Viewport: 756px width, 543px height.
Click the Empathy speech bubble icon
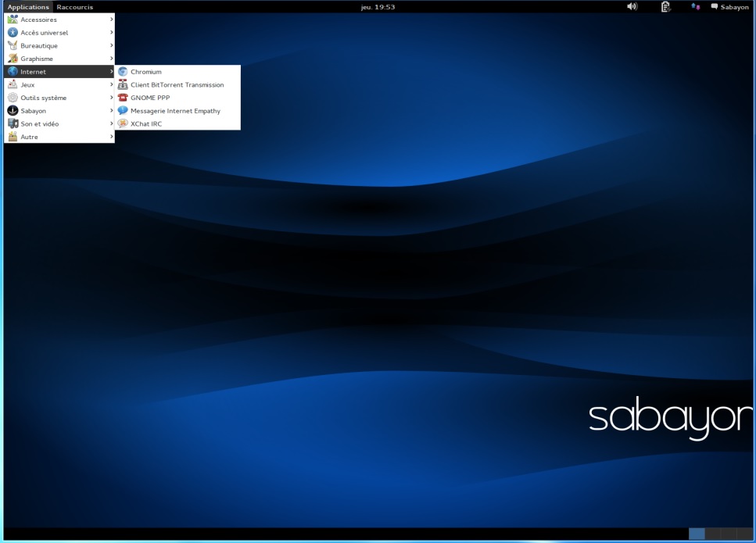[x=123, y=110]
